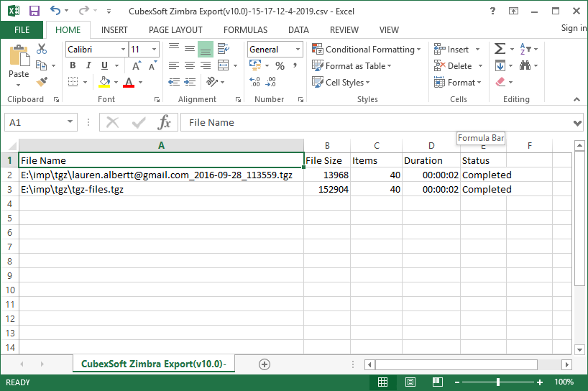The width and height of the screenshot is (588, 391).
Task: Toggle bottom align for cells
Action: coord(206,49)
